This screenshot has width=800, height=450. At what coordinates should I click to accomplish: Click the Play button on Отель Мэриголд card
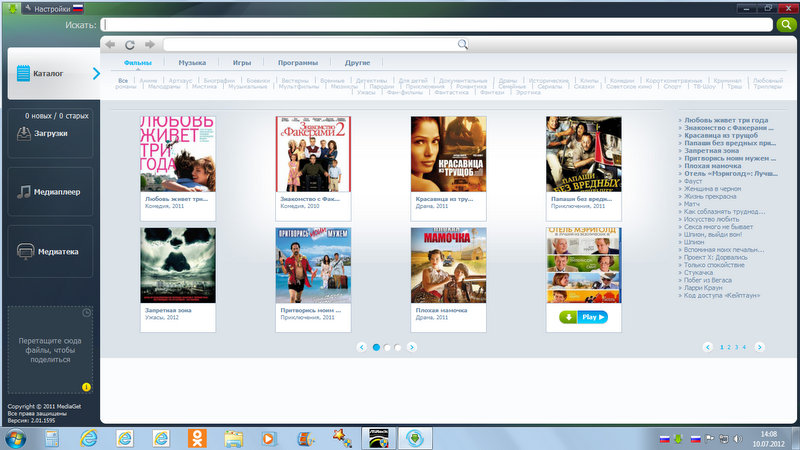tap(593, 317)
